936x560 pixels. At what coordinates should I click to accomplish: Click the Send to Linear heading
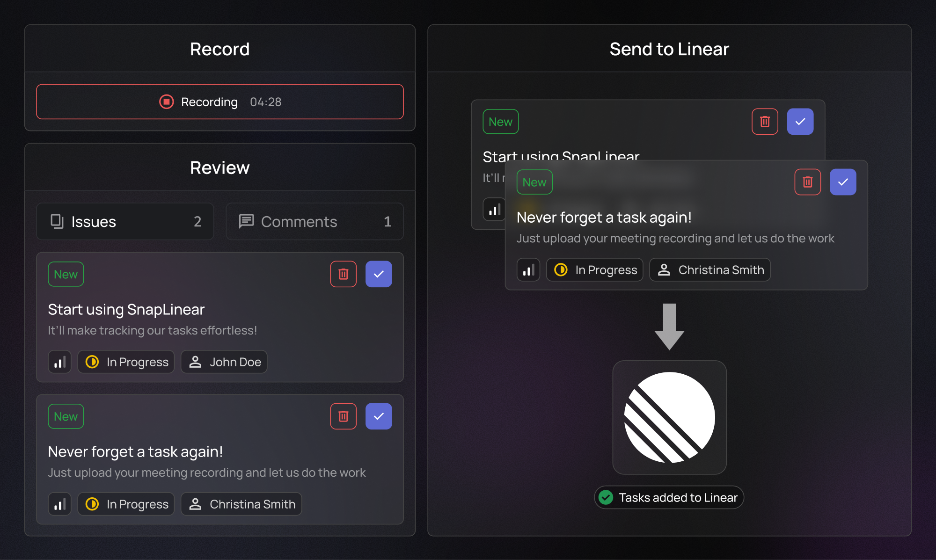(669, 49)
